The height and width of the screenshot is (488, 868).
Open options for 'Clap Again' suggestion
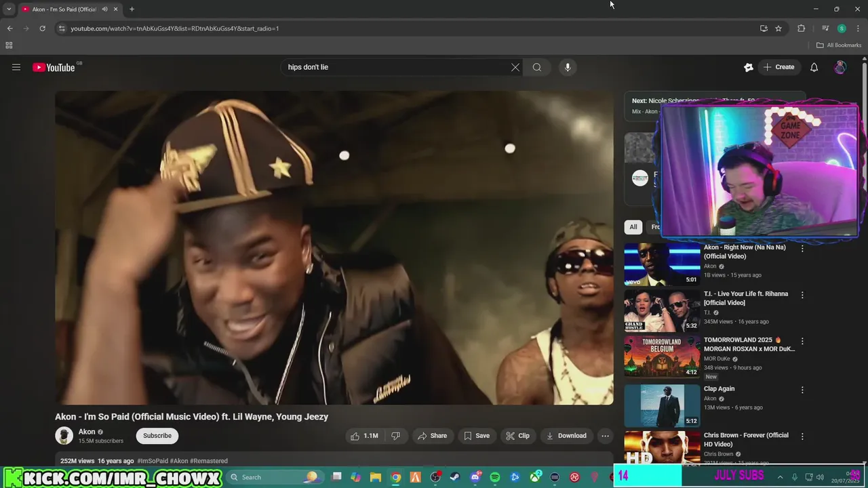(802, 390)
